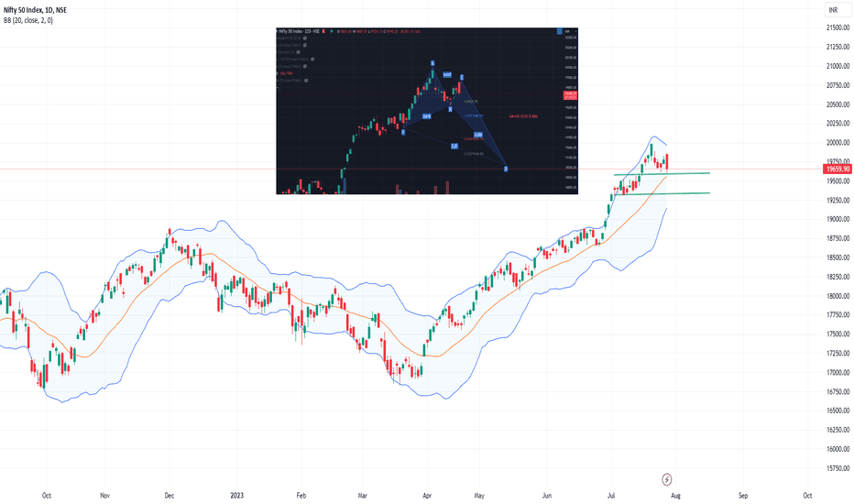This screenshot has height=504, width=854.
Task: Click the Apr label on the time axis
Action: 427,496
